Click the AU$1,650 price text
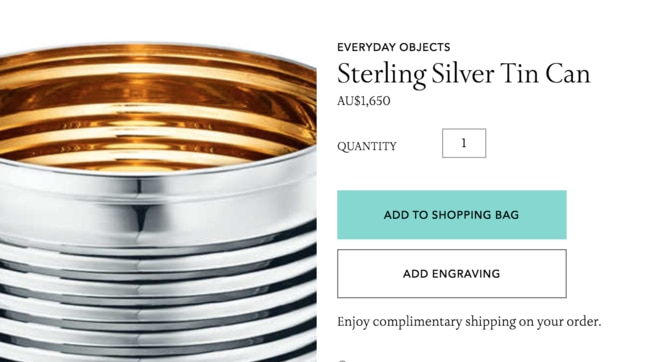Viewport: 649px width, 362px height. [363, 101]
